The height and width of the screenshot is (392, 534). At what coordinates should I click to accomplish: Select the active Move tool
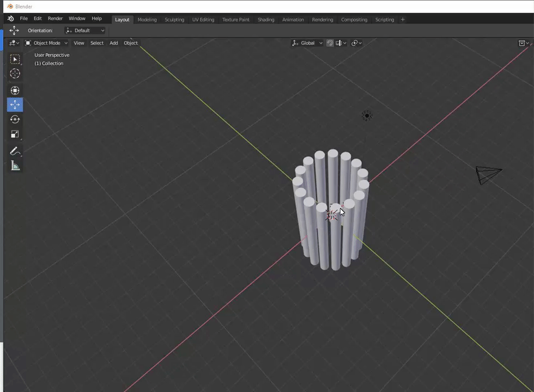[15, 105]
